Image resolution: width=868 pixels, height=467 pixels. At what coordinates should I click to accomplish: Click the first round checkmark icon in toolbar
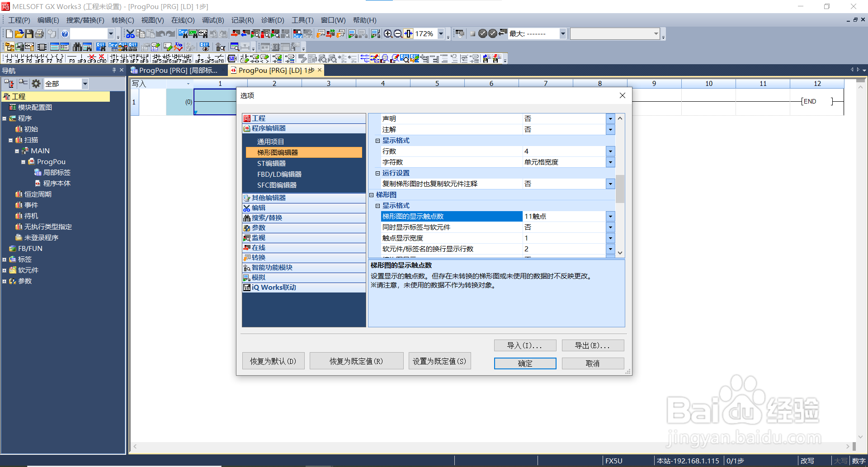click(483, 34)
